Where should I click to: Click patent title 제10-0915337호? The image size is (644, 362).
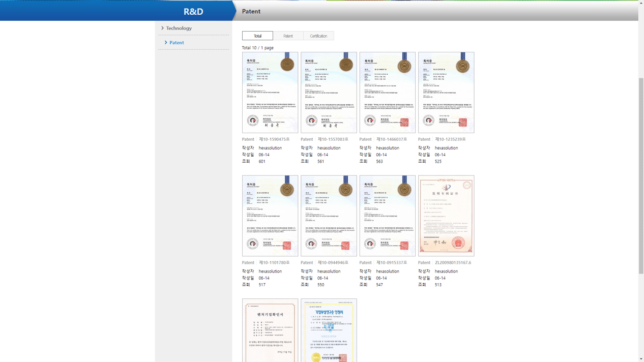tap(392, 263)
